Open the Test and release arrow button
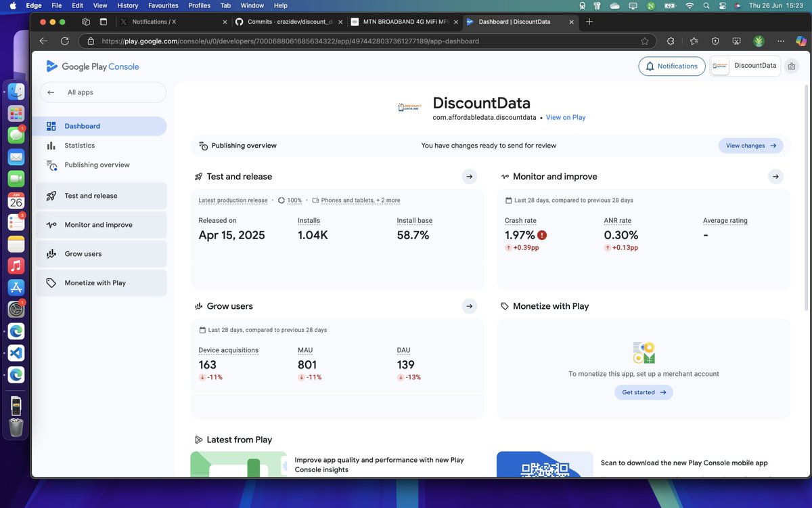This screenshot has width=812, height=508. pyautogui.click(x=470, y=177)
